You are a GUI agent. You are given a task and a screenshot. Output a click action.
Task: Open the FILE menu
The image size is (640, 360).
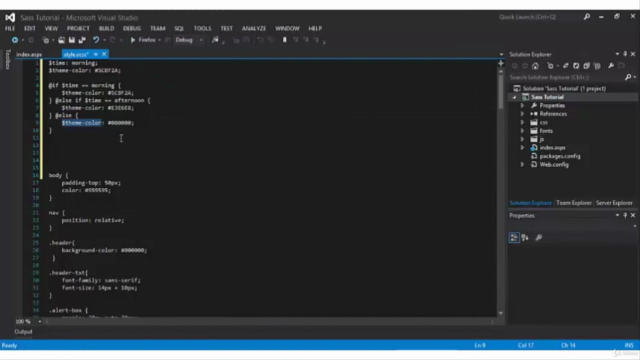[10, 28]
